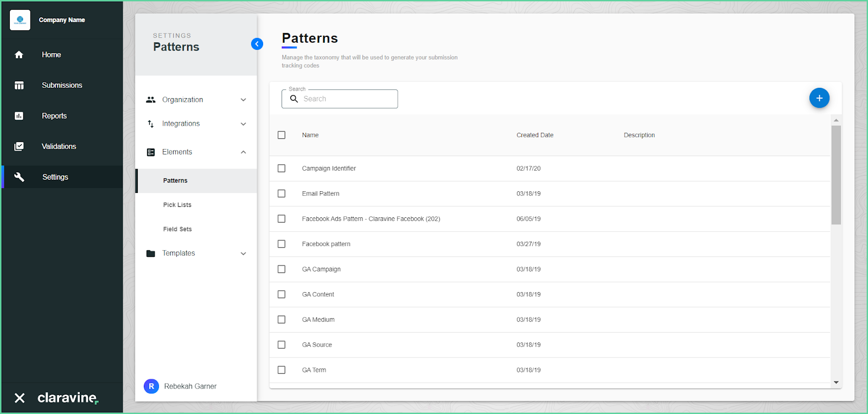Image resolution: width=868 pixels, height=414 pixels.
Task: Click Rebekah Garner avatar icon
Action: [x=151, y=386]
